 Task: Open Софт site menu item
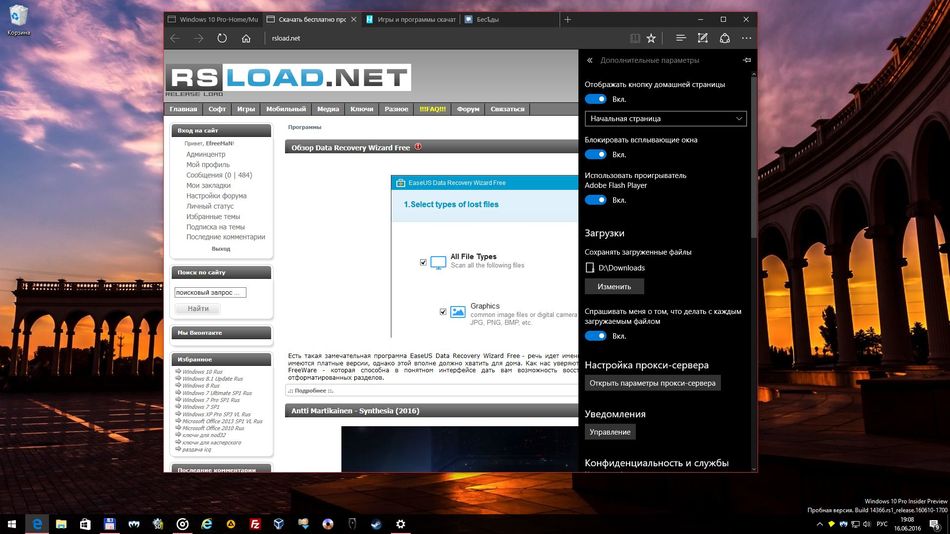(217, 109)
